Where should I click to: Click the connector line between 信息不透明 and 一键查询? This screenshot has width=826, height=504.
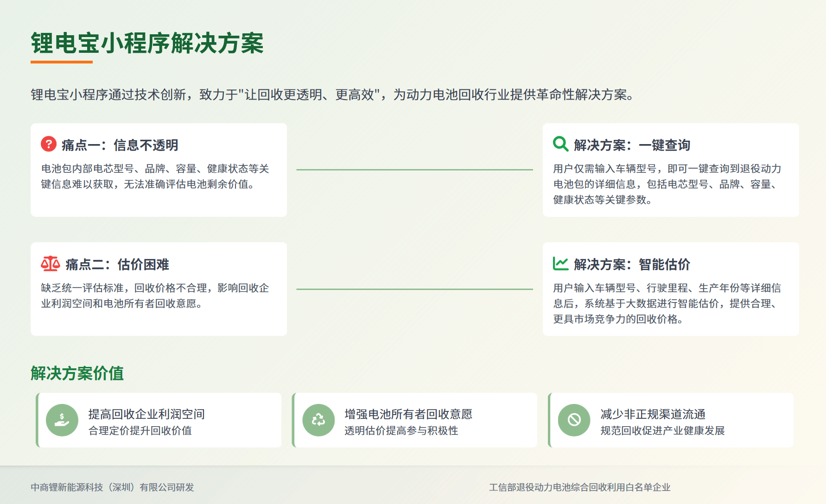point(414,170)
